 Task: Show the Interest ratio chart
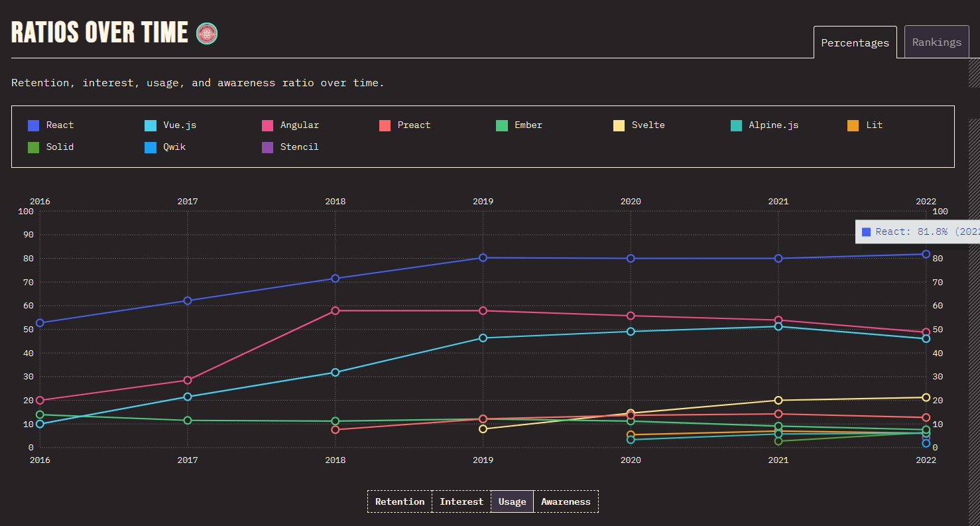click(461, 501)
